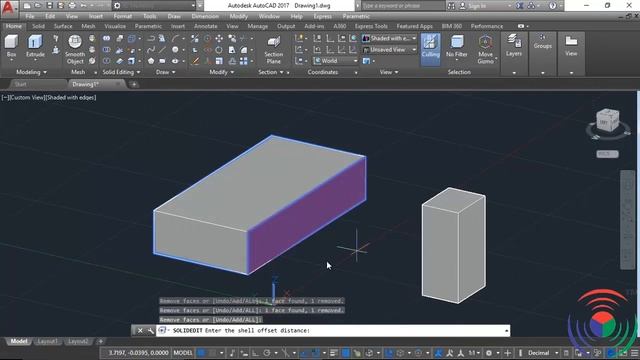The height and width of the screenshot is (360, 640).
Task: Toggle the grid display in status bar
Action: [x=202, y=353]
